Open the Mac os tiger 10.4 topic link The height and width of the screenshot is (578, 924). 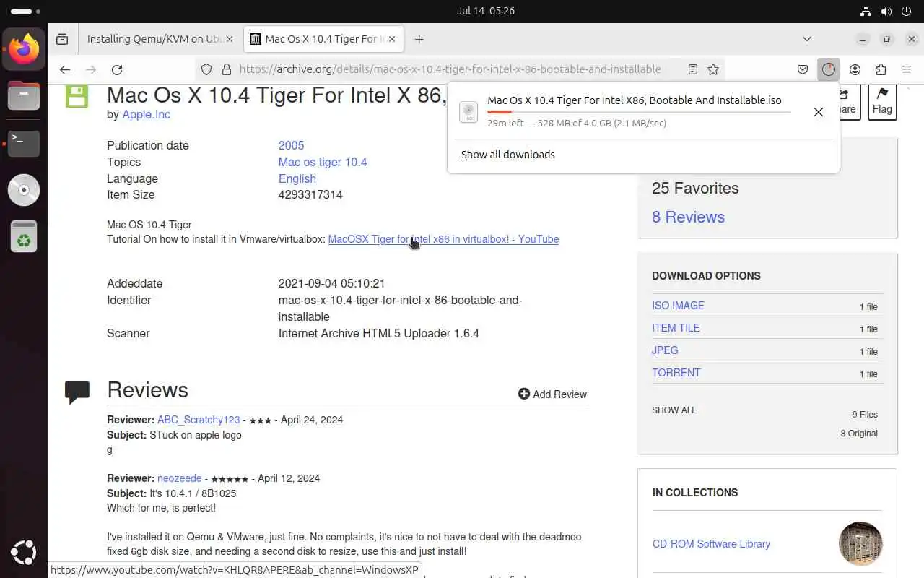323,162
